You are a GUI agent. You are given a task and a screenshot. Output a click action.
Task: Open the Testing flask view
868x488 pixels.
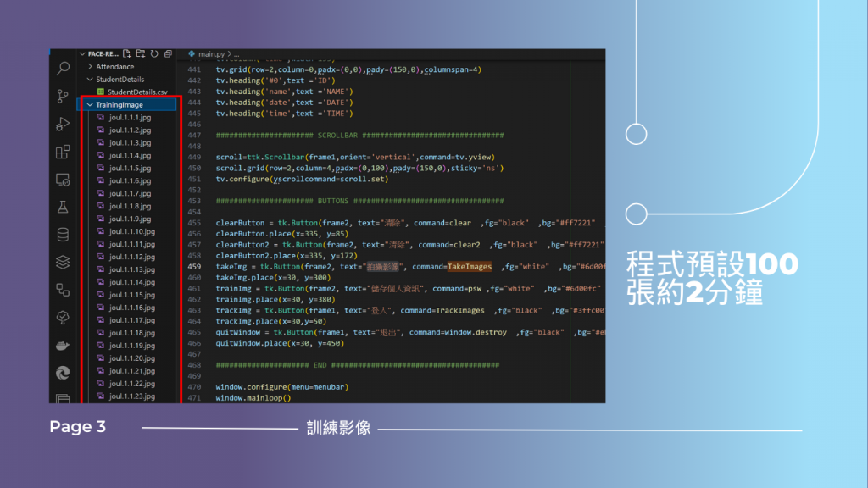(x=63, y=207)
